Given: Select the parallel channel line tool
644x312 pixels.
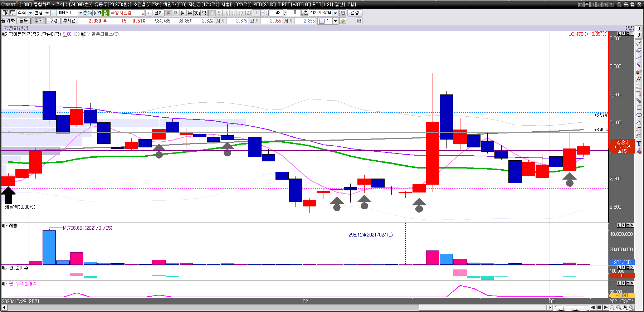Looking at the screenshot, I should (639, 79).
